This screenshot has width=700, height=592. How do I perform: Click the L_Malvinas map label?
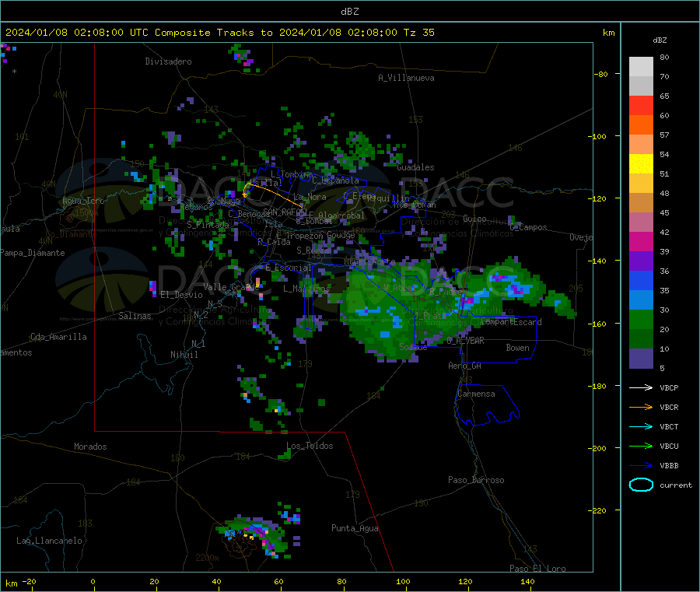306,289
